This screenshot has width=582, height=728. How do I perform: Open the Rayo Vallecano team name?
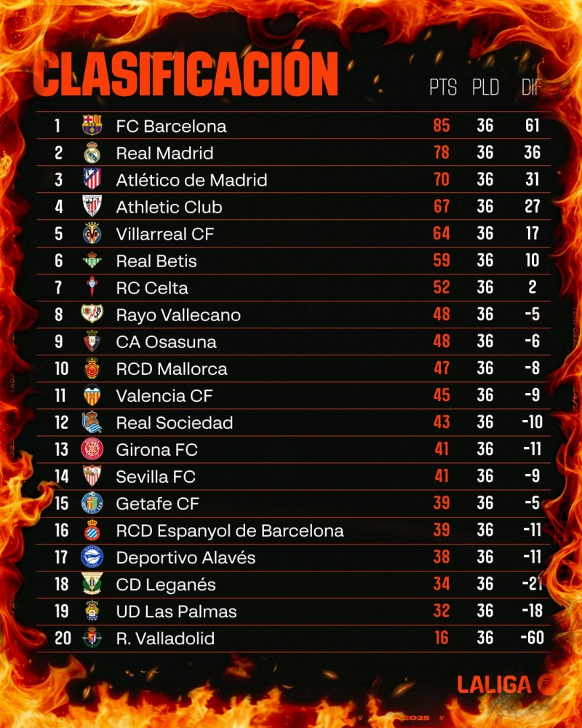[x=178, y=315]
